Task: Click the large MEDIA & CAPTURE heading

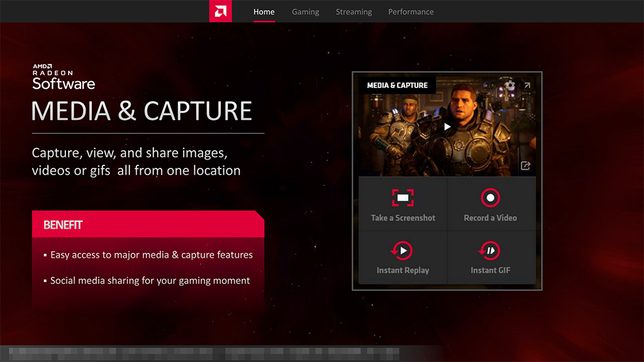Action: tap(142, 111)
